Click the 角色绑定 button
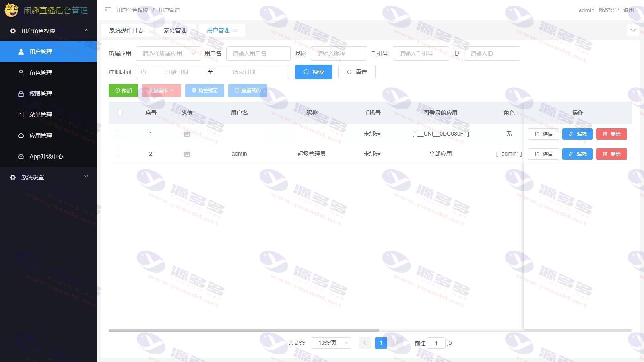 tap(204, 90)
